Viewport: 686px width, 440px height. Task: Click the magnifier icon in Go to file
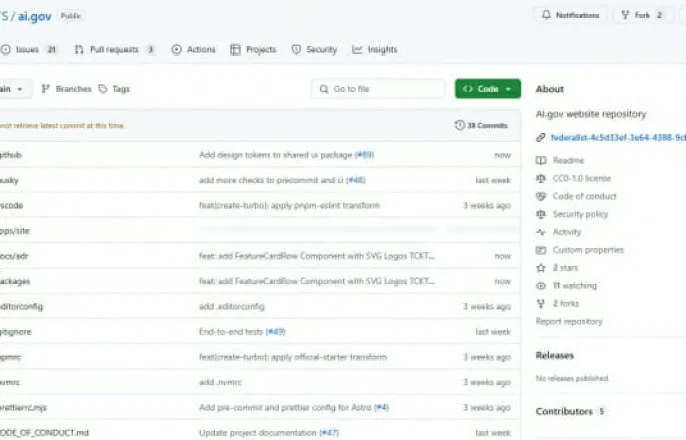click(324, 89)
